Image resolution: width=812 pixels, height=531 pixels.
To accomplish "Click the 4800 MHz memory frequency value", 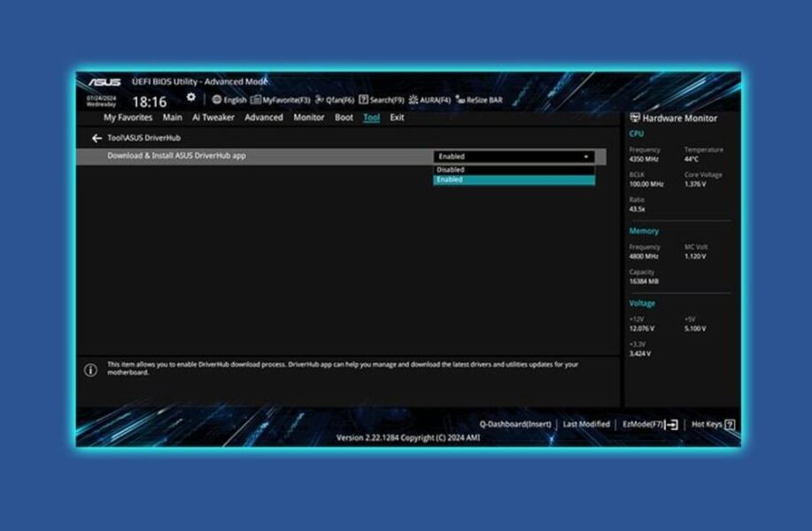I will tap(644, 257).
